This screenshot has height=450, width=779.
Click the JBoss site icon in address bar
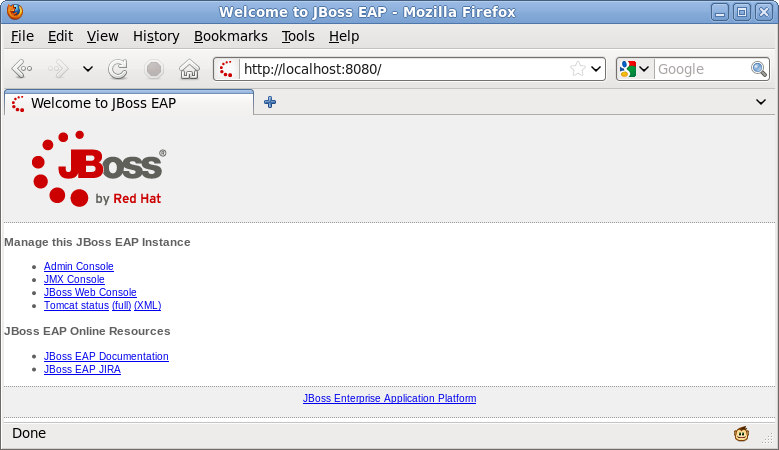(x=227, y=69)
